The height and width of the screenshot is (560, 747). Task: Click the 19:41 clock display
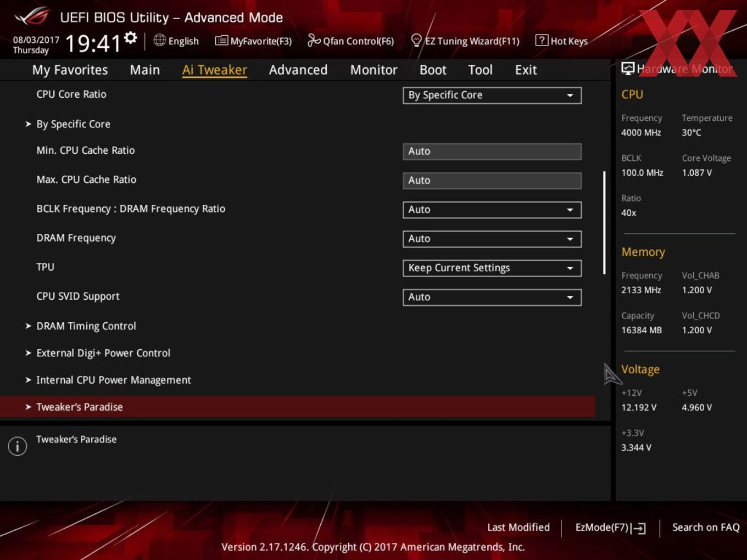click(x=93, y=43)
